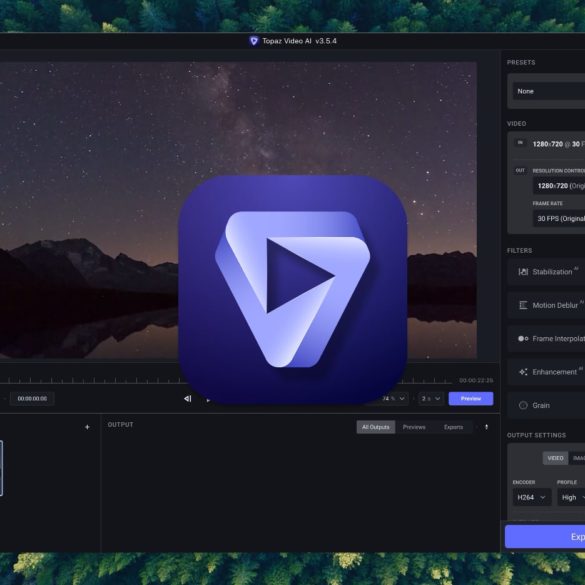Click the arrow icon beside the Exports tab
The image size is (585, 585).
(486, 427)
